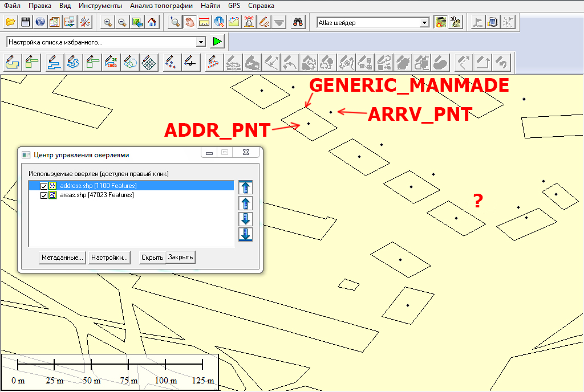Open the 3D view button
584x392 pixels.
click(455, 22)
